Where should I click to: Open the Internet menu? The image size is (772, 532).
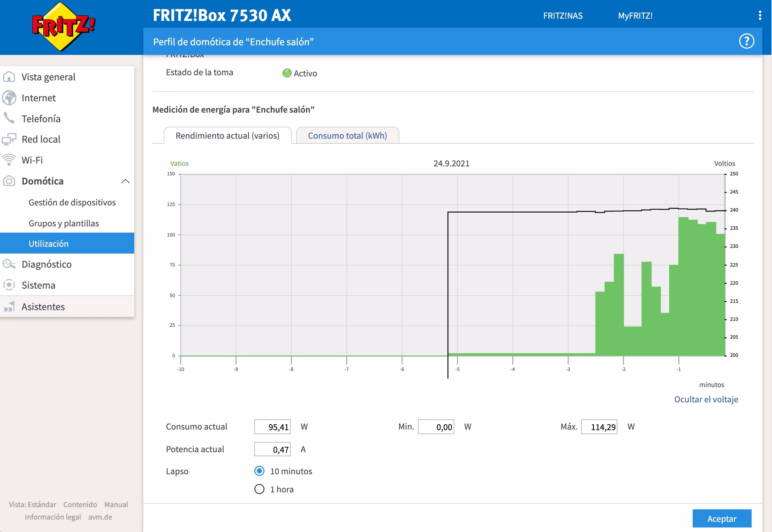(x=67, y=98)
